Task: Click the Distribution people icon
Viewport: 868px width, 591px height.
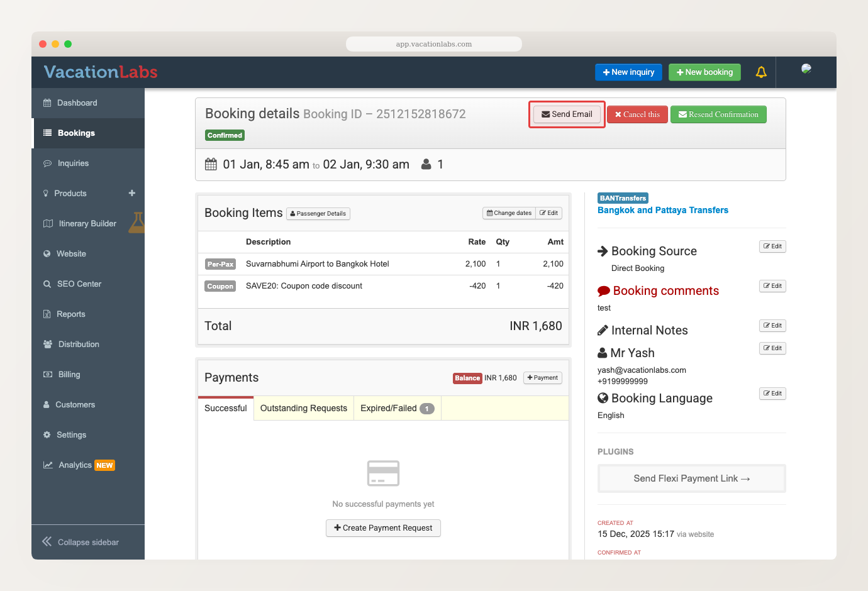Action: pyautogui.click(x=48, y=345)
